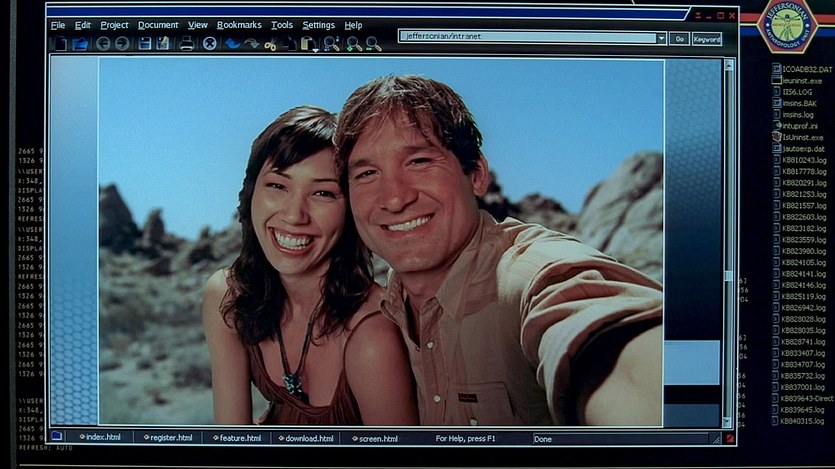Click the Open folder toolbar icon

pos(80,44)
